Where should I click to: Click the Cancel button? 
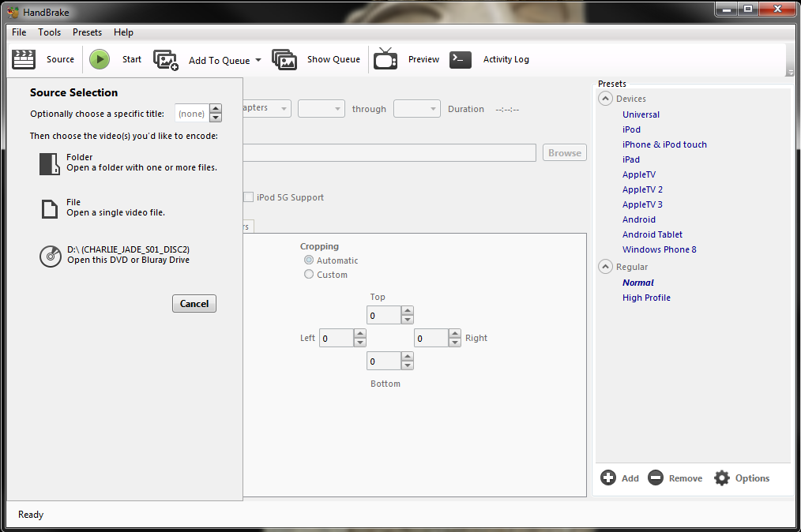(194, 304)
